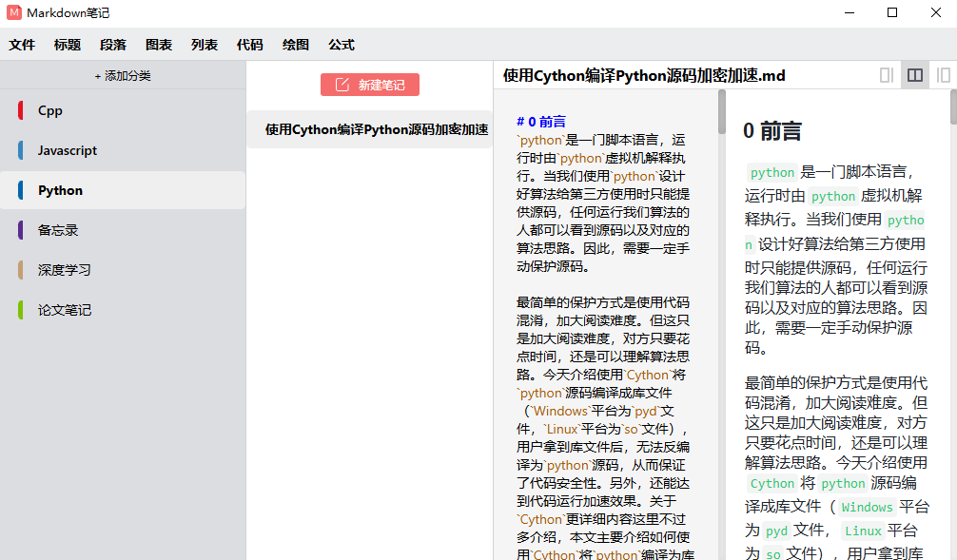Screen dimensions: 957x560
Task: Switch to editor-only layout icon
Action: (x=887, y=75)
